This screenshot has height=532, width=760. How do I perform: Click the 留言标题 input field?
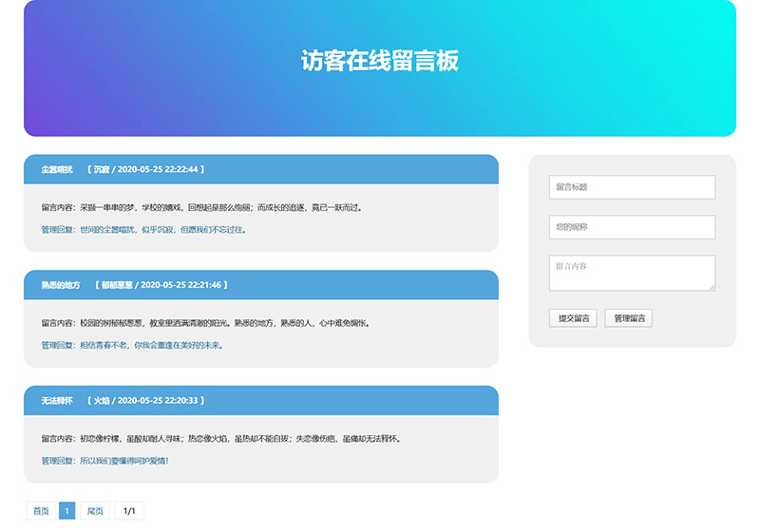coord(632,187)
